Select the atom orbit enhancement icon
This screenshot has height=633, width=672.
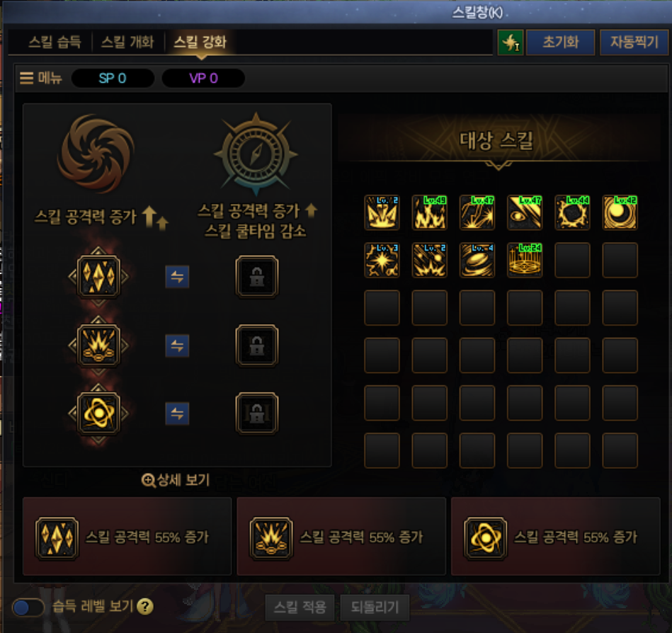[x=98, y=414]
